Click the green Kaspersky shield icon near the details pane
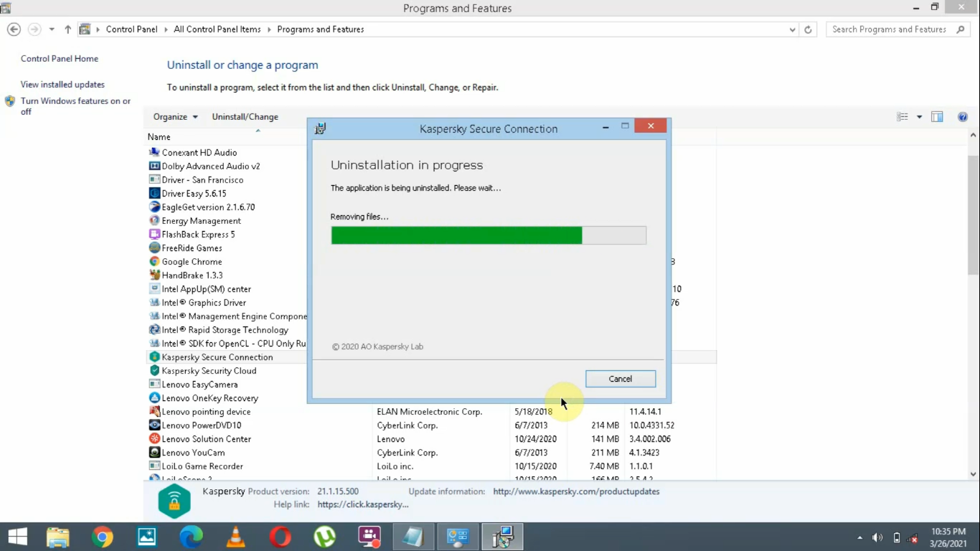The height and width of the screenshot is (551, 980). point(174,499)
